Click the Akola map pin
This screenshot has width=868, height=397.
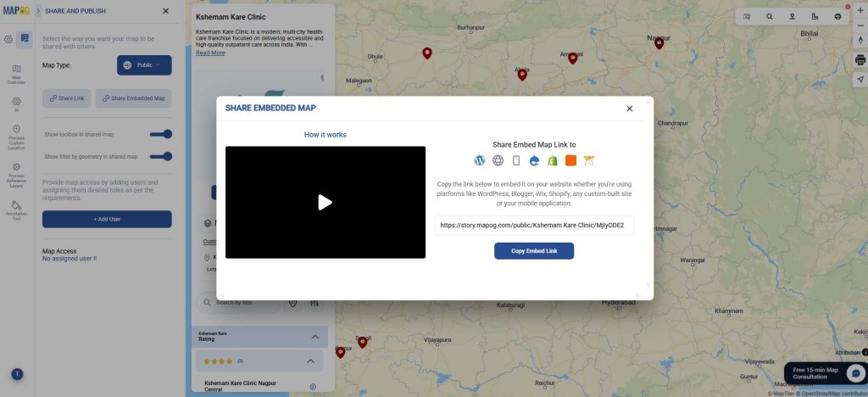click(522, 74)
